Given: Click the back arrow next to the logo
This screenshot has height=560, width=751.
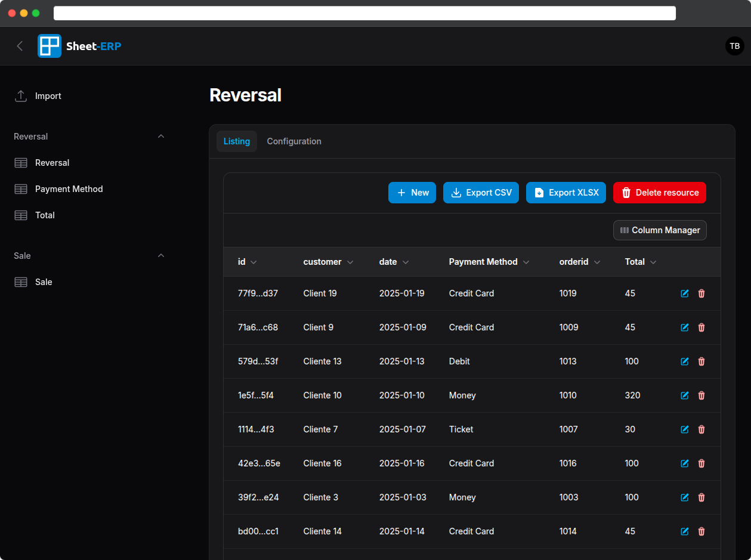Looking at the screenshot, I should (x=18, y=46).
